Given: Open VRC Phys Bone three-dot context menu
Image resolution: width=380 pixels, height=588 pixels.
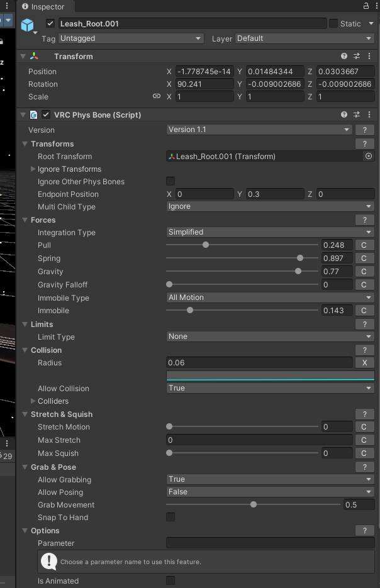Looking at the screenshot, I should tap(369, 114).
